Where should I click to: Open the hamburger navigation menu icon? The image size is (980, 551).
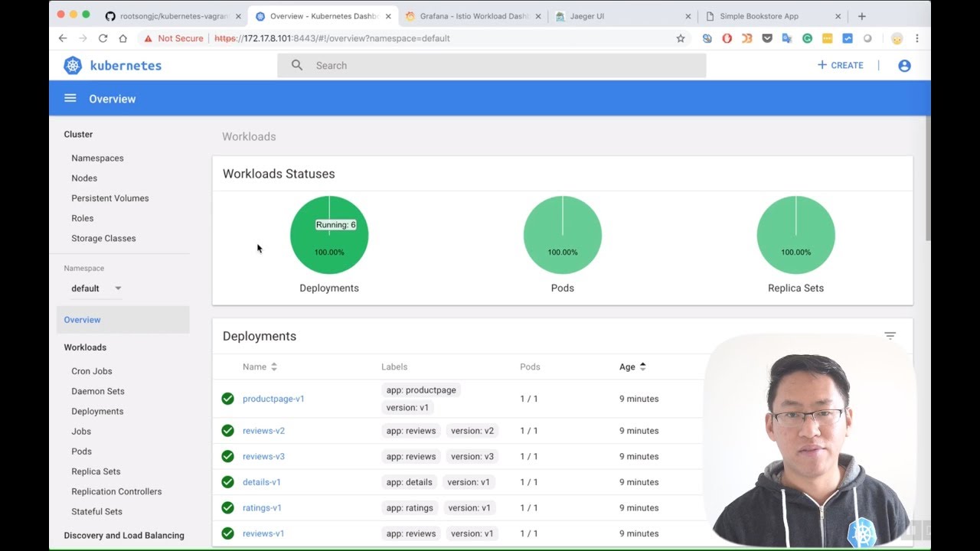(x=70, y=98)
